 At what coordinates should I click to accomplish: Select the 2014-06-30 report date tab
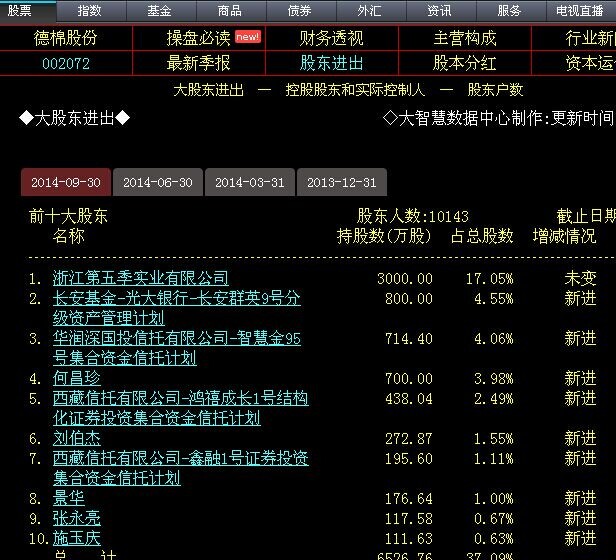click(x=158, y=183)
